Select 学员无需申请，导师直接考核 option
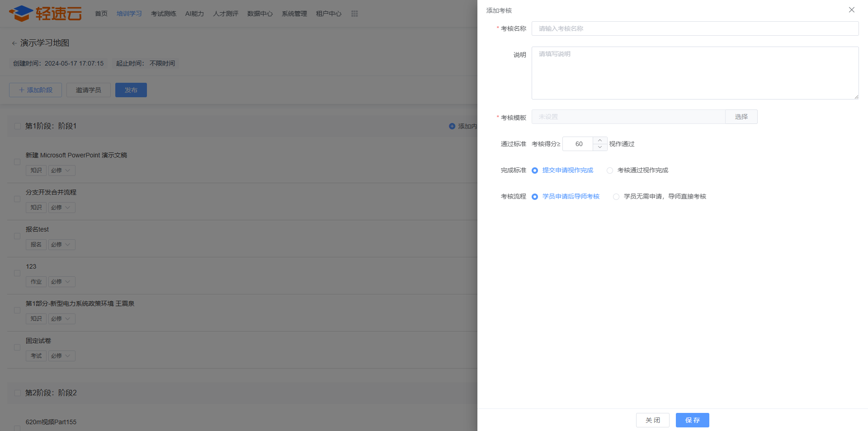868x431 pixels. tap(616, 197)
